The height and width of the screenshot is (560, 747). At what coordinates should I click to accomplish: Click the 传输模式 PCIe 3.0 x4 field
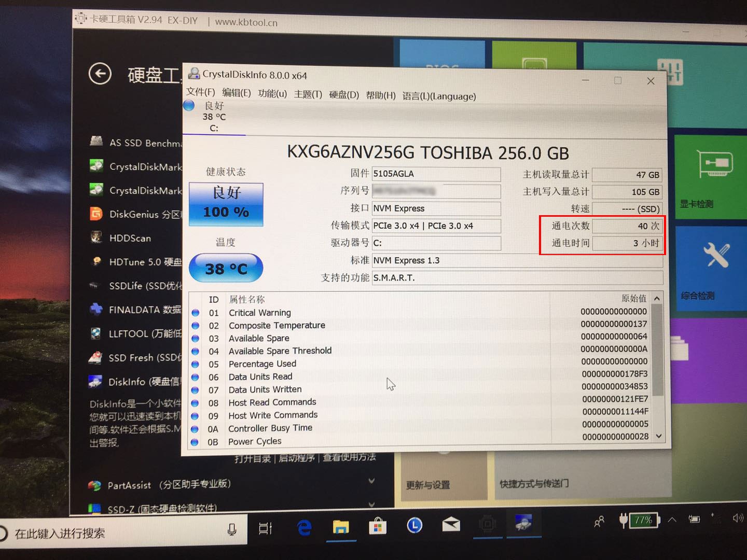[436, 226]
